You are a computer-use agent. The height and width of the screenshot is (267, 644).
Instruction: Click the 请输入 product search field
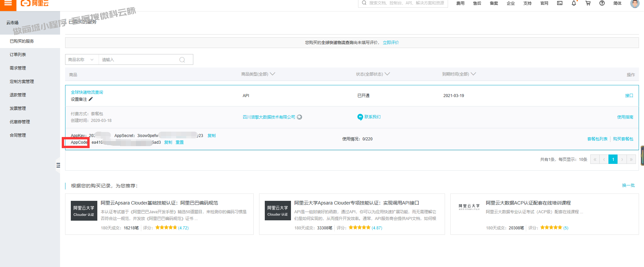click(x=139, y=60)
